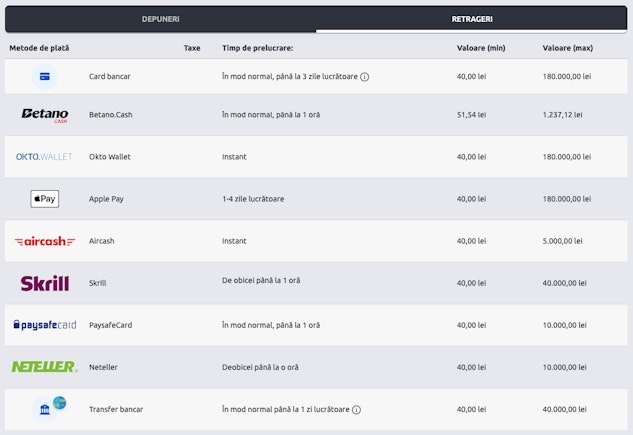The image size is (633, 435).
Task: Open the Retrageri tab
Action: (471, 19)
